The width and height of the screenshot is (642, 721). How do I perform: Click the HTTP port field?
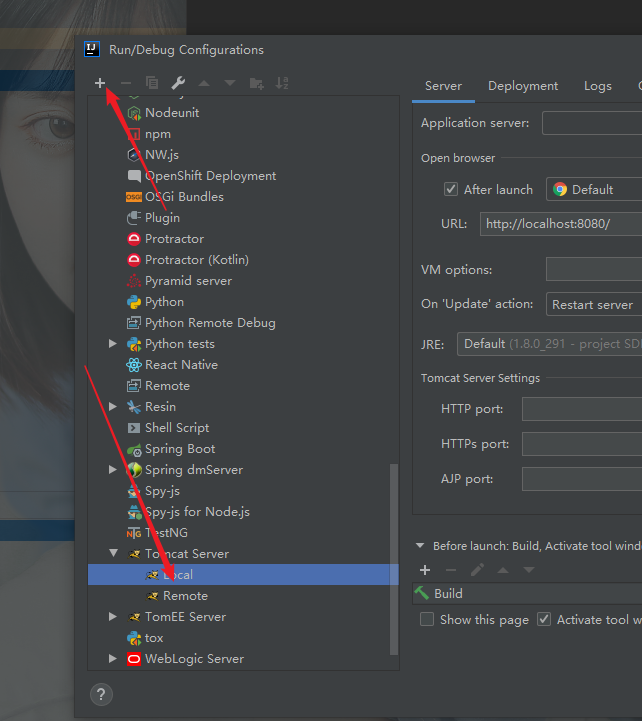click(582, 409)
